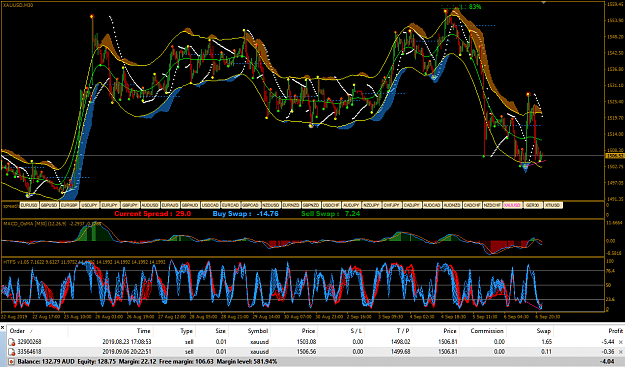Choose the EURJPY symbol button
This screenshot has width=625, height=367.
110,205
